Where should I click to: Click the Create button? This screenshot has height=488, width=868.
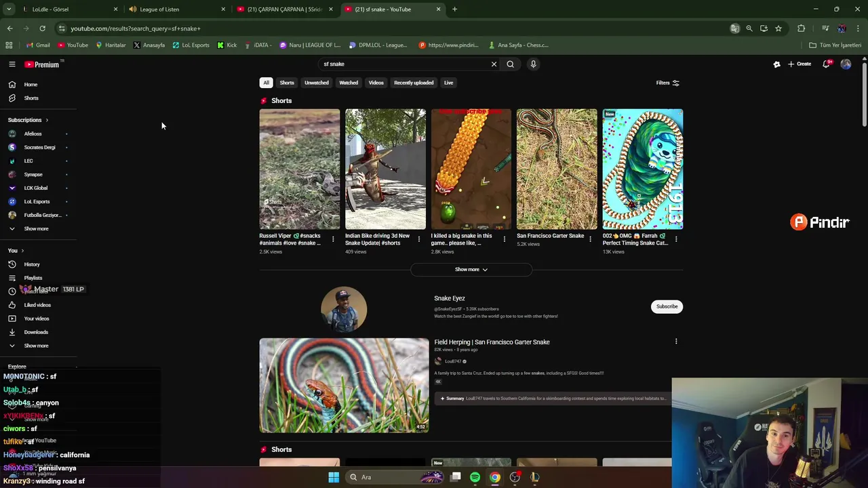800,64
